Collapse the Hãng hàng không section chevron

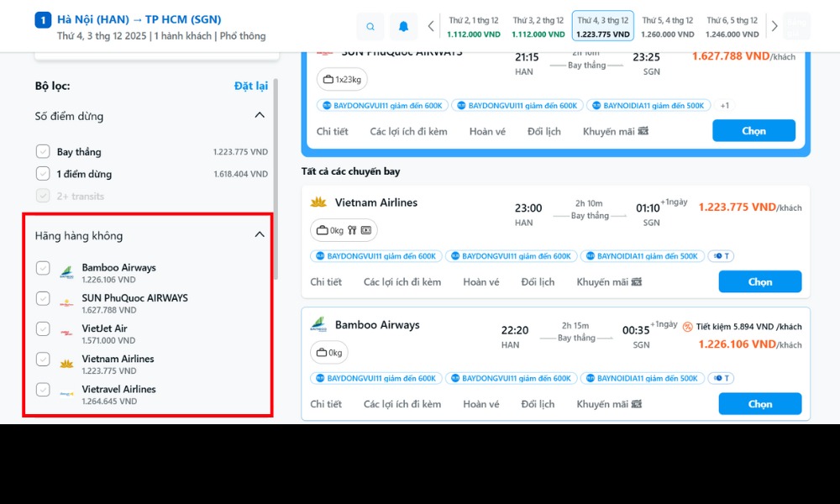tap(260, 235)
